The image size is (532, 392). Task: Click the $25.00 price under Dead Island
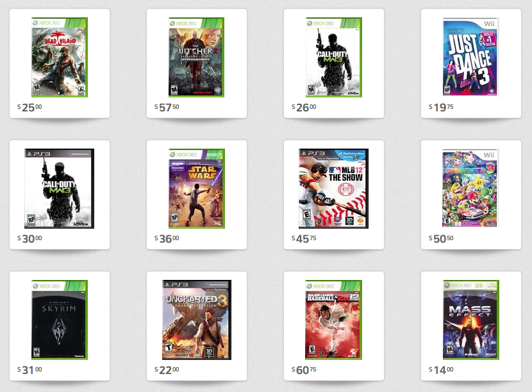coord(30,108)
